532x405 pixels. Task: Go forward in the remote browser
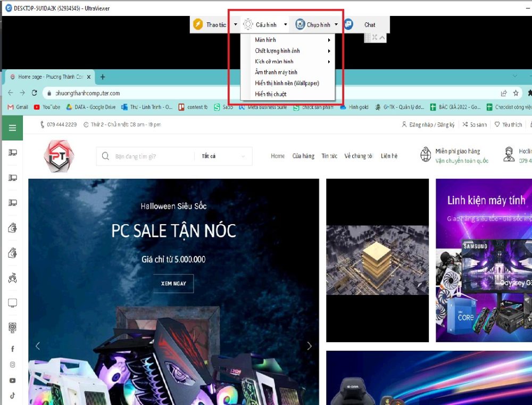tap(22, 93)
